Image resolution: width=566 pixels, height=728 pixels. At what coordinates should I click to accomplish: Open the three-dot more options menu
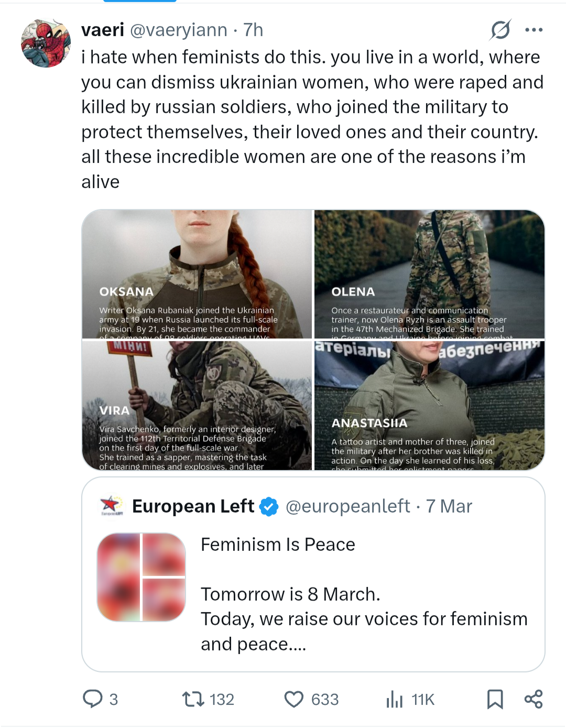coord(534,30)
